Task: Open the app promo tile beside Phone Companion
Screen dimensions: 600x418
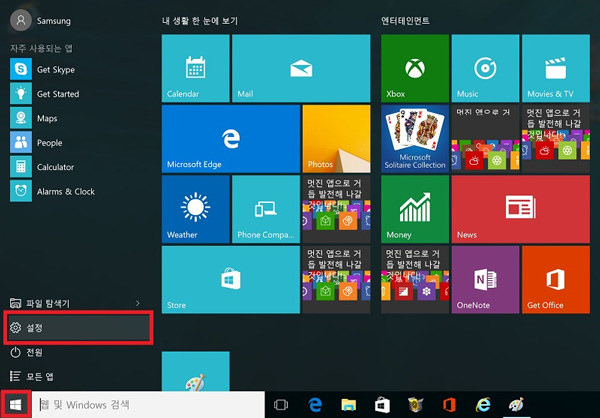Action: pos(336,209)
